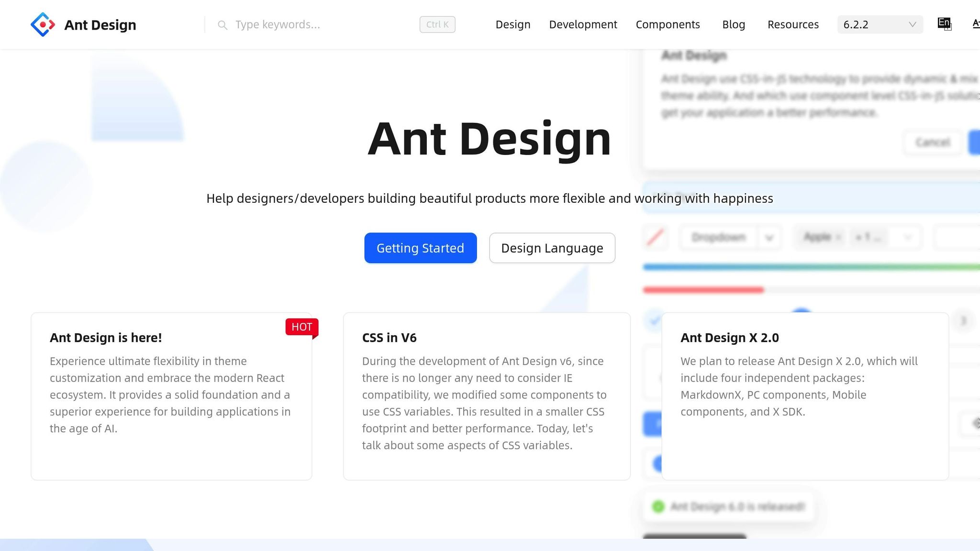980x551 pixels.
Task: Open text size options via the A icon
Action: 977,24
